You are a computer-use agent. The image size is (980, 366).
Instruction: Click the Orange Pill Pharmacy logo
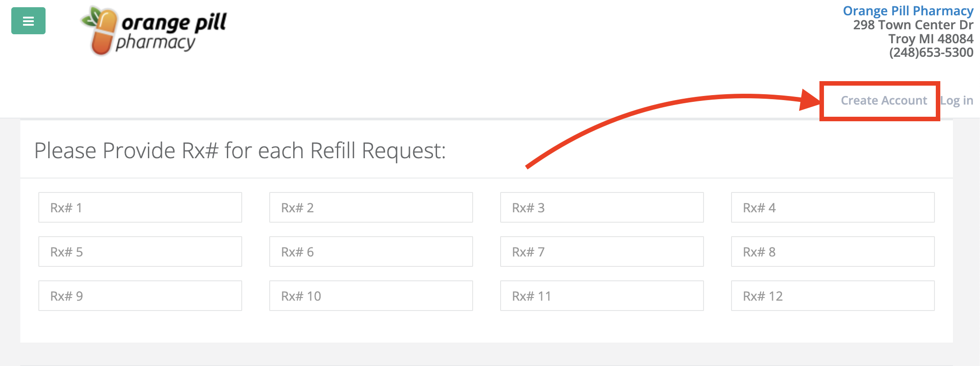[154, 32]
